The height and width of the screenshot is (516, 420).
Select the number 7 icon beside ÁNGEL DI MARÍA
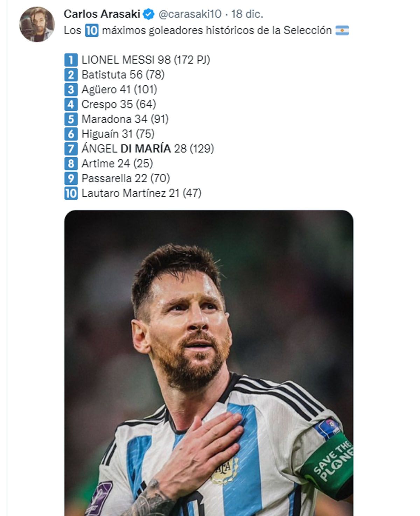pyautogui.click(x=71, y=149)
